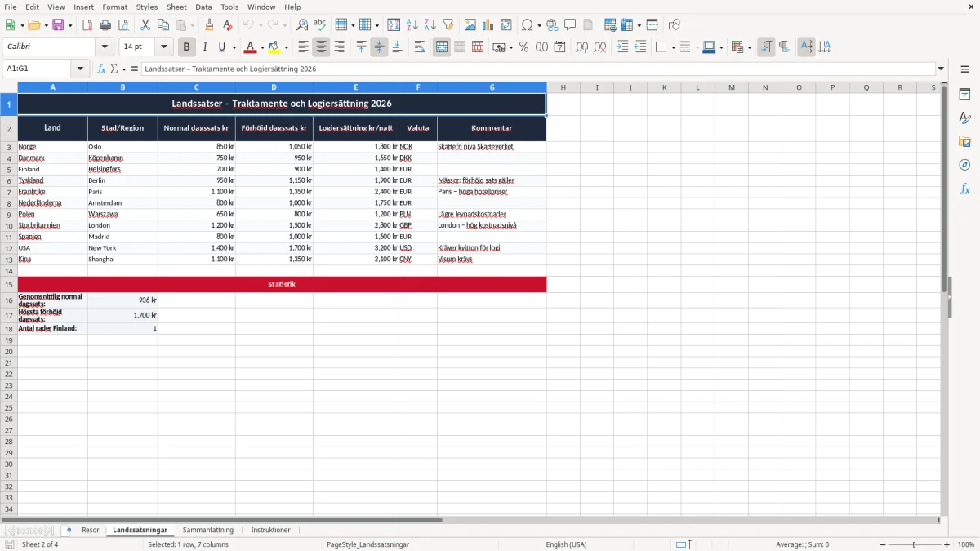980x551 pixels.
Task: Format as date
Action: click(560, 47)
